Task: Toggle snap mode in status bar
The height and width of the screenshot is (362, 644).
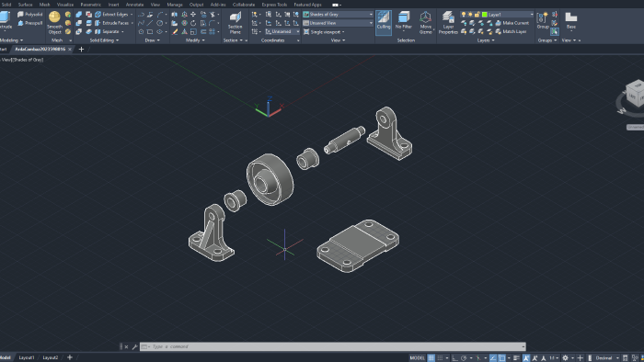Action: (440, 358)
